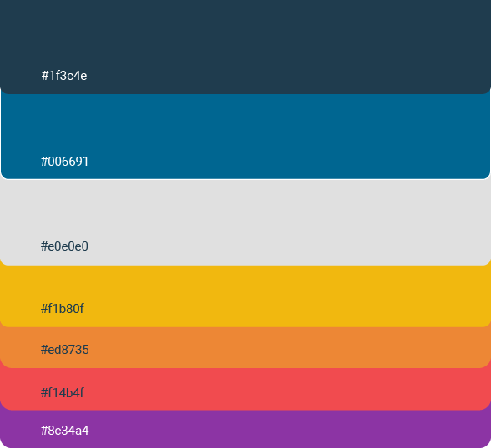491x448 pixels.
Task: Click the #006691 hex label
Action: 64,162
